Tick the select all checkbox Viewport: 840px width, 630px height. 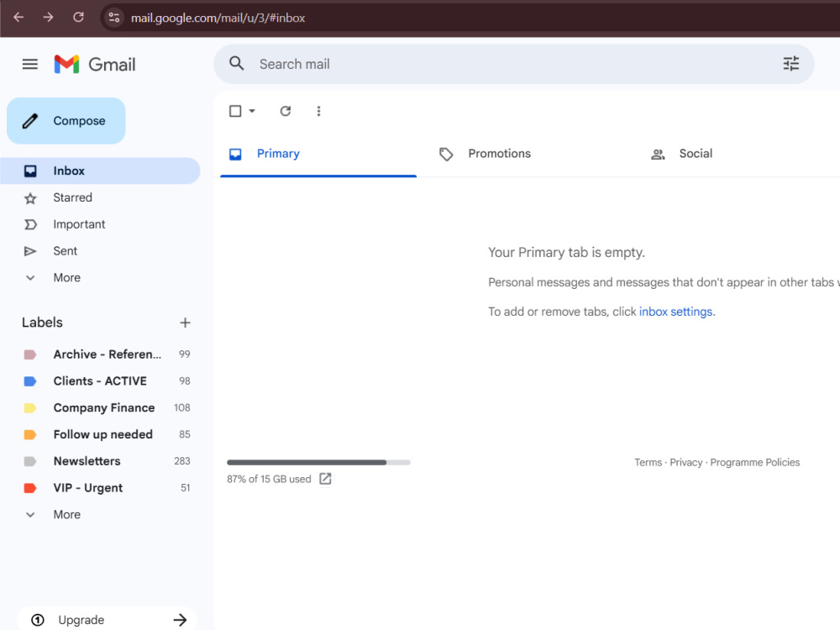click(235, 111)
